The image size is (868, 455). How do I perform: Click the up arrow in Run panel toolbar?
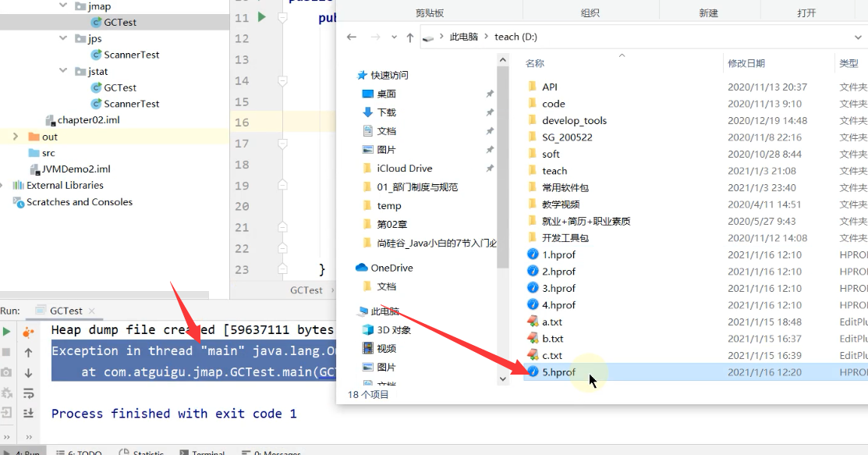click(x=29, y=354)
